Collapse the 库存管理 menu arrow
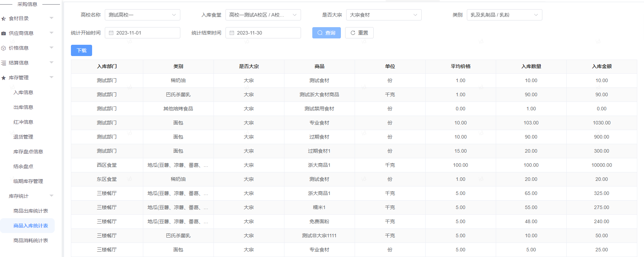Screen dimensions: 644x257 tap(52, 77)
